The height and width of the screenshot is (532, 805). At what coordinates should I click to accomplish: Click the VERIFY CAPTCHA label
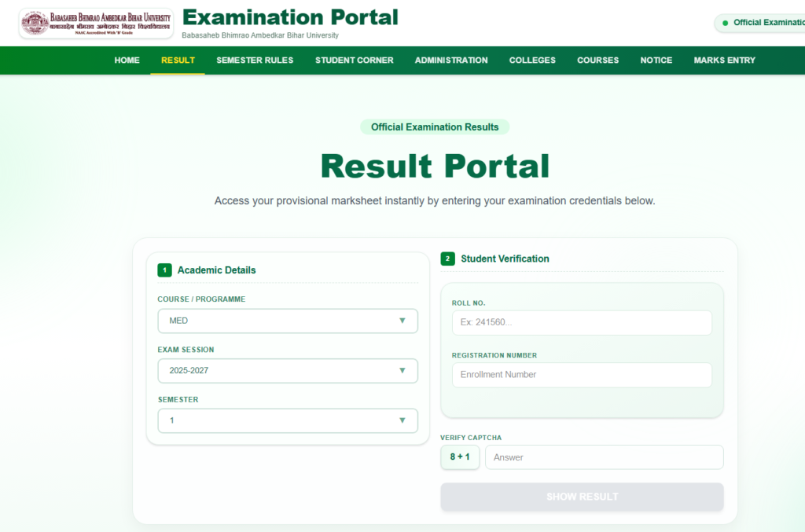pyautogui.click(x=471, y=438)
